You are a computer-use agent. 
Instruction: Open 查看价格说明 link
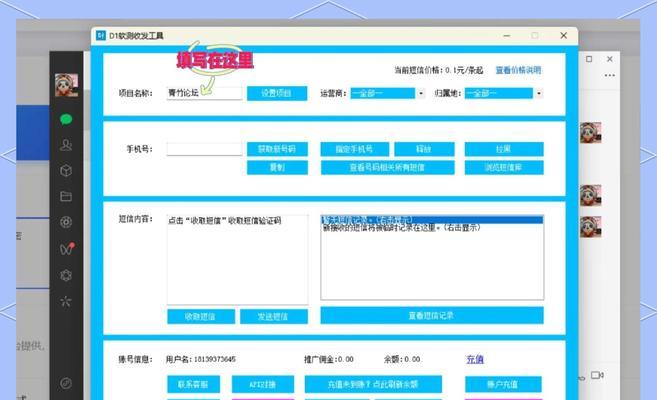tap(518, 70)
